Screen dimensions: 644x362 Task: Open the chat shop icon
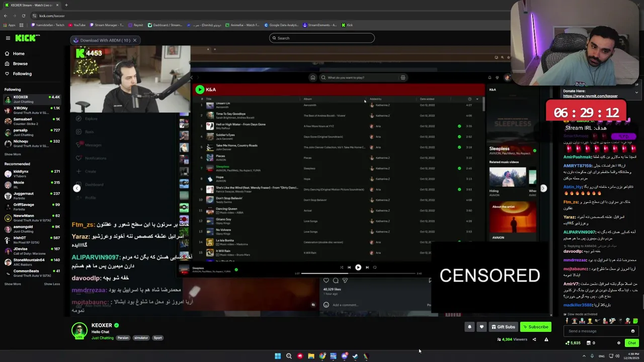coord(589,343)
